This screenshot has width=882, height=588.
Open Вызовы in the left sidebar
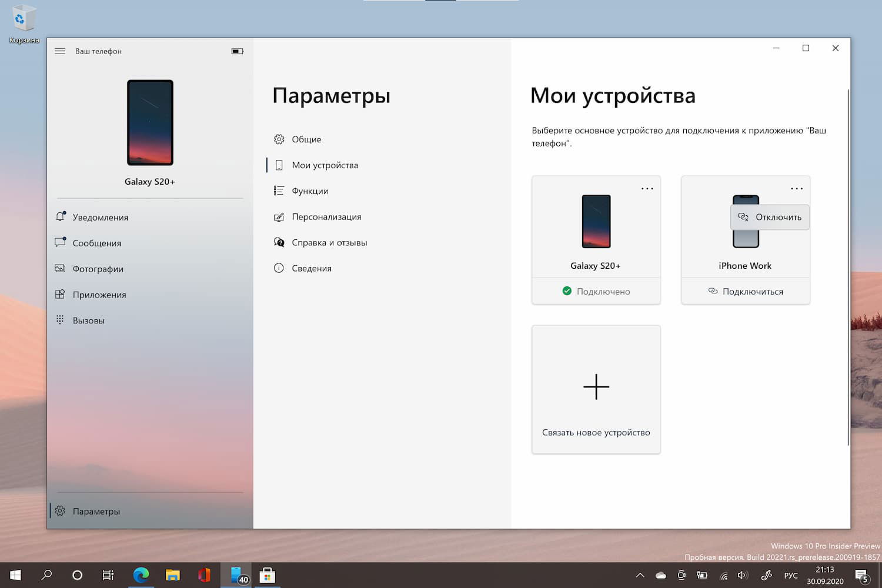pos(150,320)
